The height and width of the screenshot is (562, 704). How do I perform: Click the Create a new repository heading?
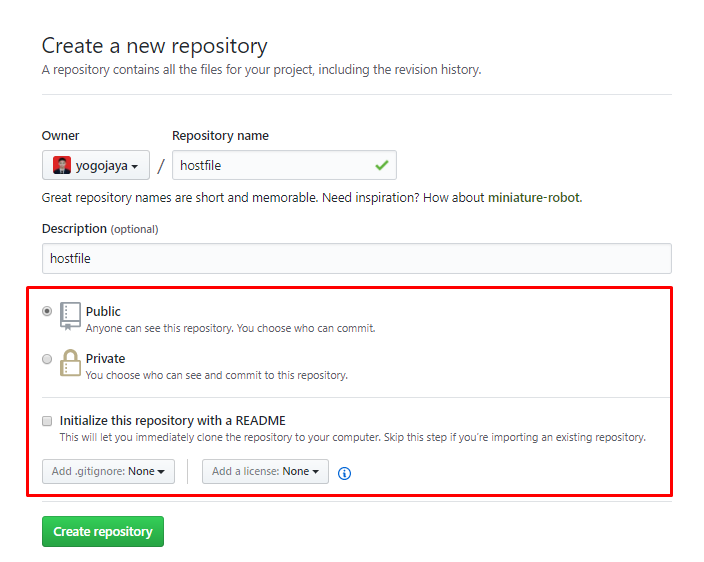(x=155, y=46)
